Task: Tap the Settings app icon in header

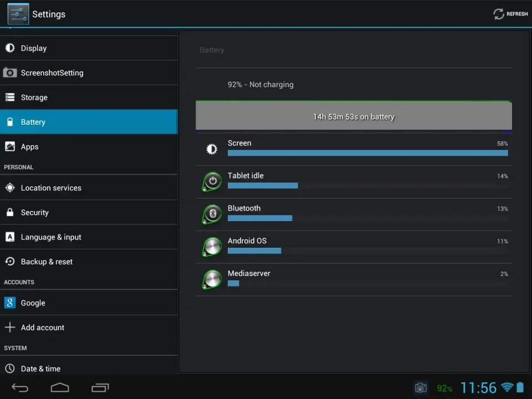Action: coord(18,14)
